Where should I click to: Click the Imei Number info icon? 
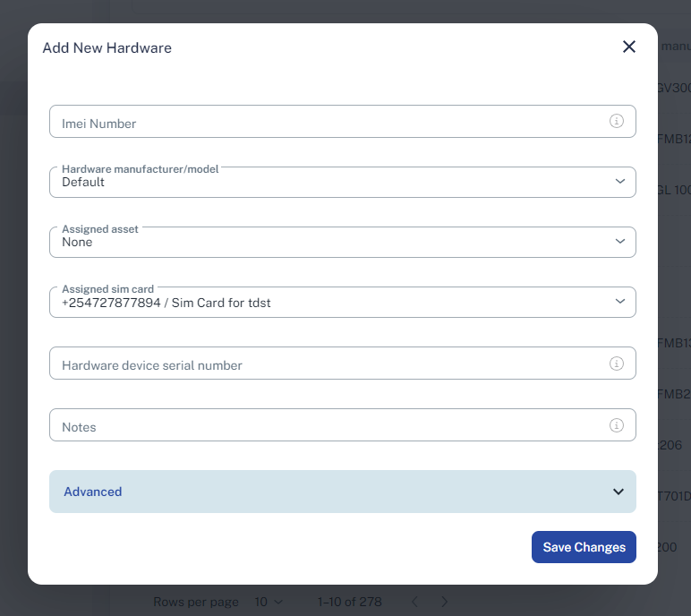(616, 121)
